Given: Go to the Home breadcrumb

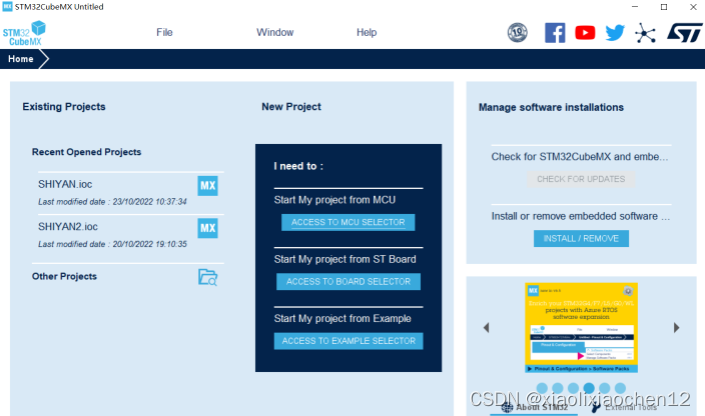Looking at the screenshot, I should click(x=21, y=59).
